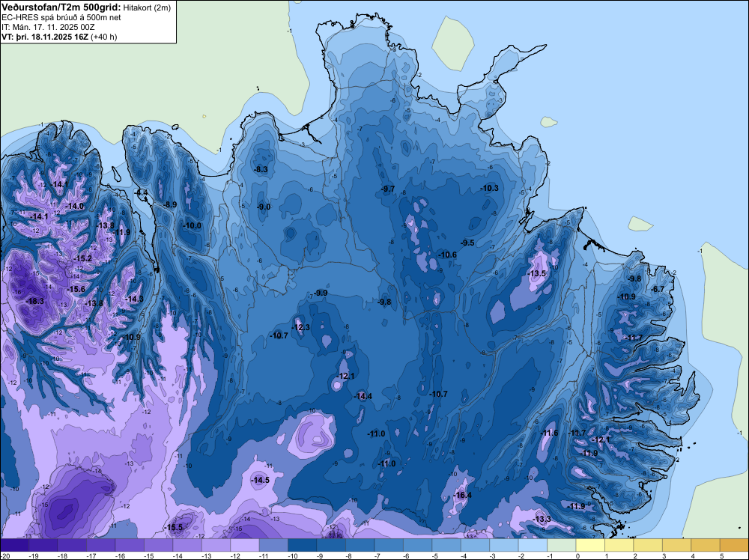Viewport: 749px width, 560px height.
Task: Click the legend swatch between -19 and -18
Action: click(x=43, y=545)
